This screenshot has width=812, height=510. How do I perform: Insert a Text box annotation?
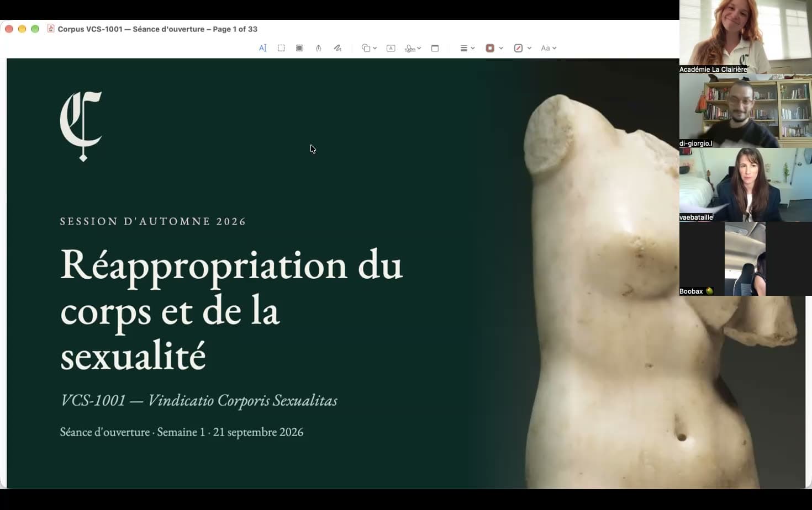pos(391,48)
